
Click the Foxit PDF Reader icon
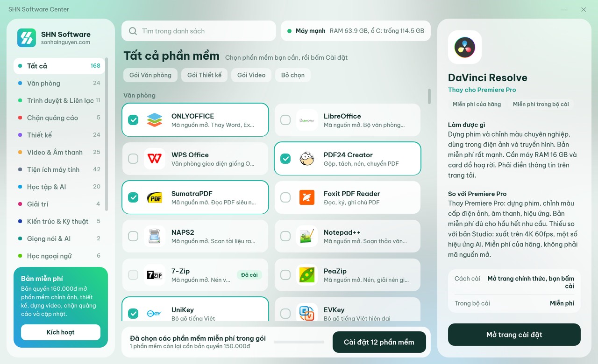point(307,197)
